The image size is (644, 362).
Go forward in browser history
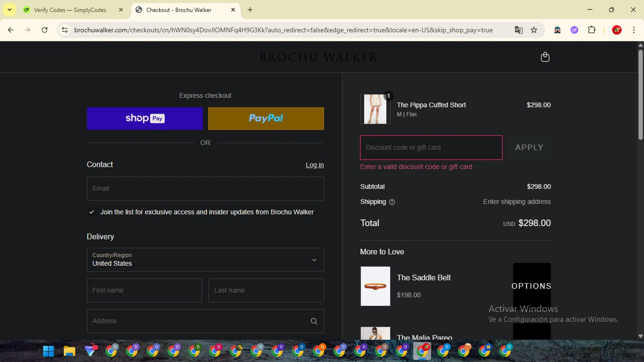click(27, 30)
